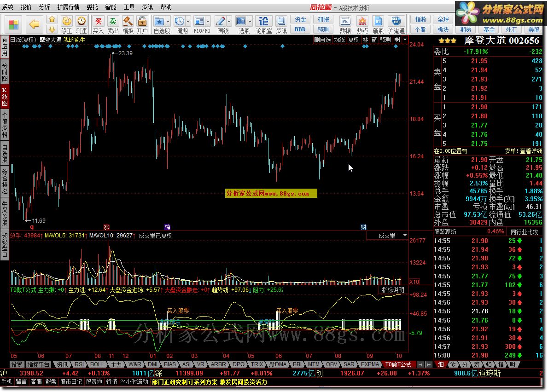
Task: Open the 扩展行情 menu
Action: coord(68,7)
